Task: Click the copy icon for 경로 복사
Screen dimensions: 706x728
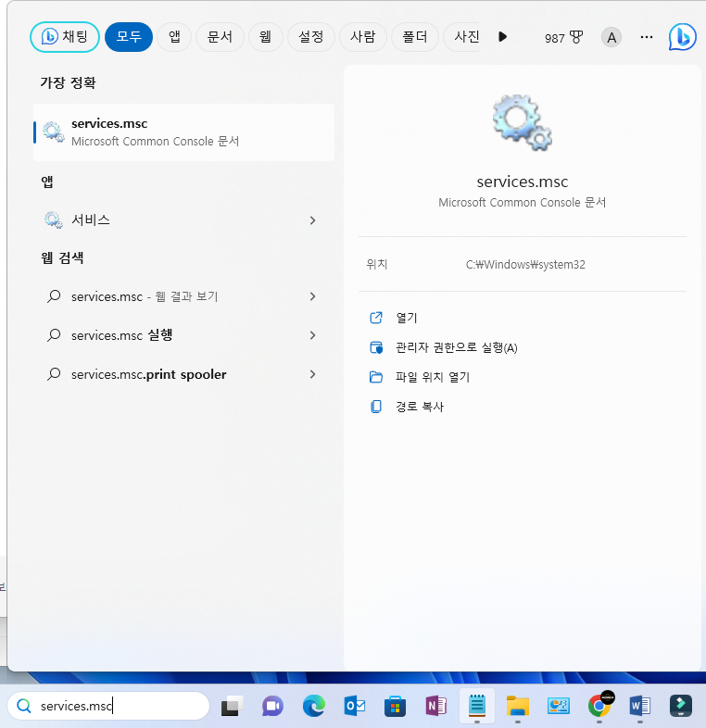Action: 376,407
